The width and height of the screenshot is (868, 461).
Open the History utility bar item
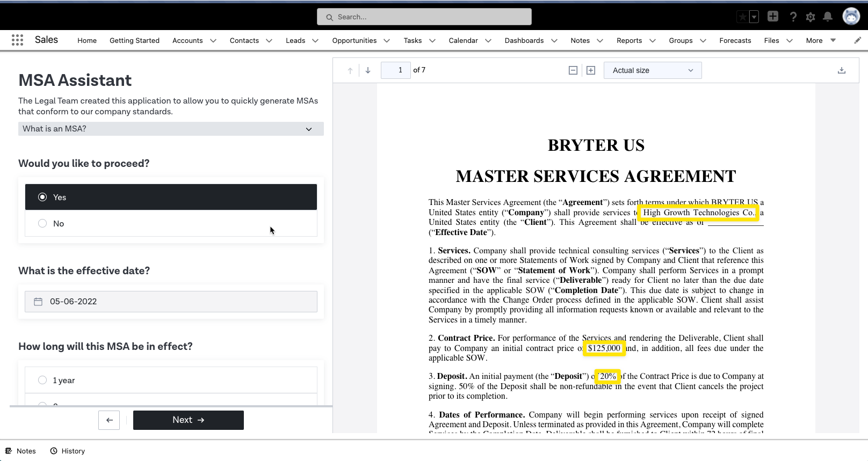tap(68, 451)
